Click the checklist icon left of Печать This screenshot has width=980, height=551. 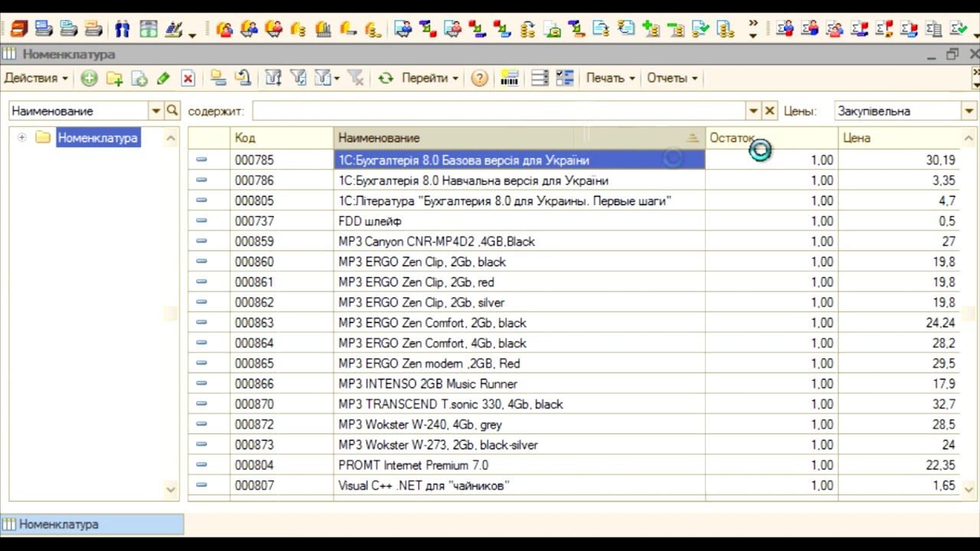click(565, 78)
